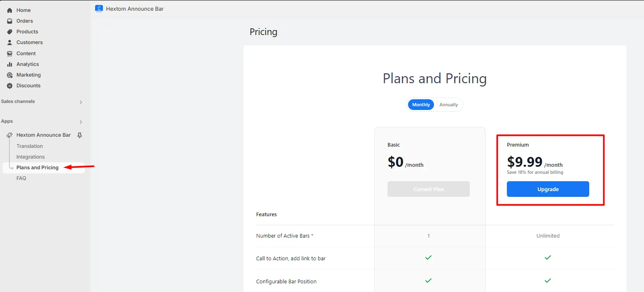Click the Content image icon

(10, 54)
